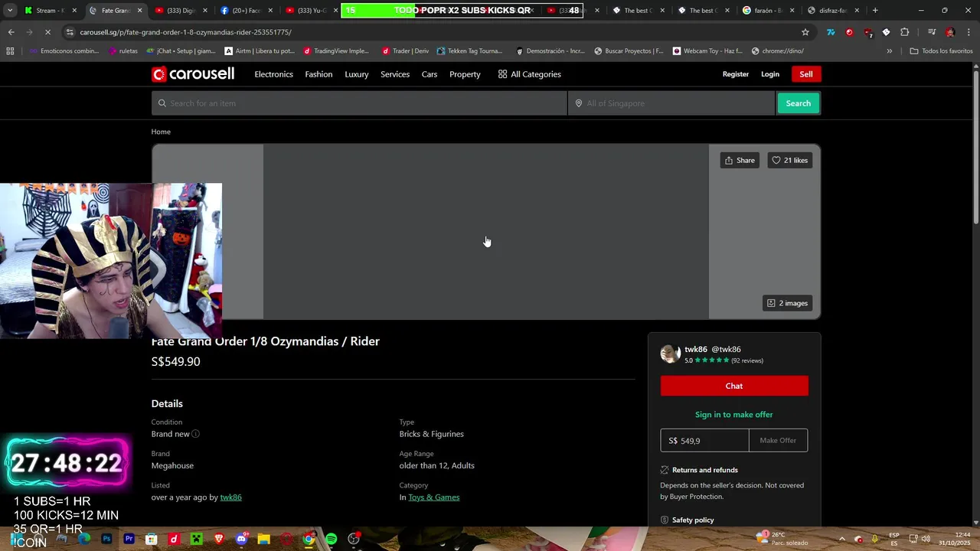Image resolution: width=980 pixels, height=551 pixels.
Task: Open the Chrome profile avatar
Action: coord(950,32)
